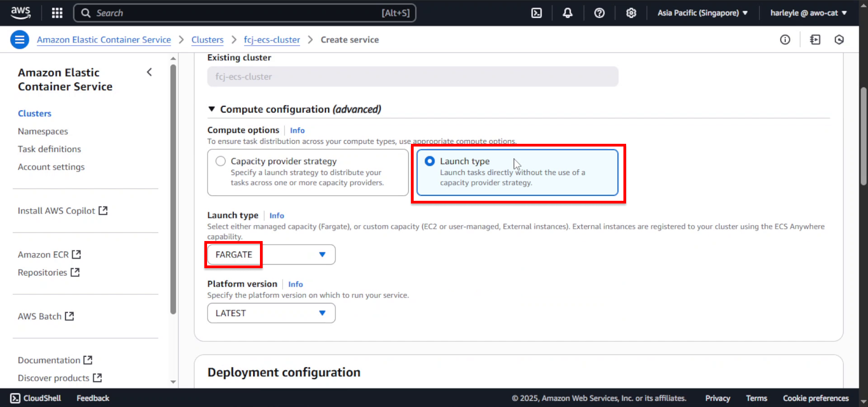Click the main page vertical scrollbar thumb

(x=863, y=136)
